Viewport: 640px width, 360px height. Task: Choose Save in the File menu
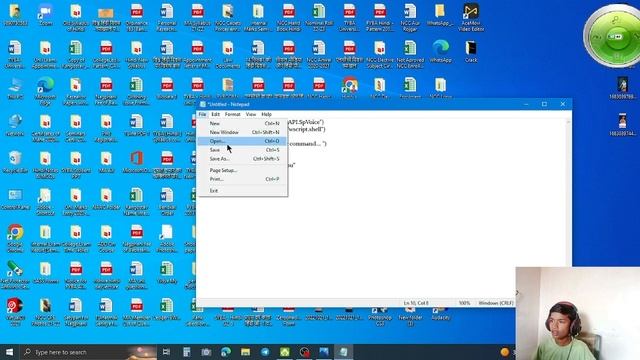coord(242,150)
